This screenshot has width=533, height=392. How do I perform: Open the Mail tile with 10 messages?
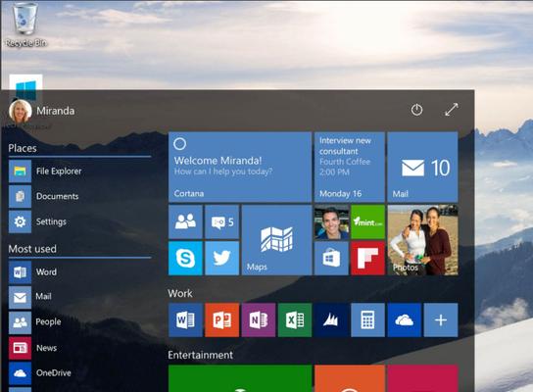423,167
